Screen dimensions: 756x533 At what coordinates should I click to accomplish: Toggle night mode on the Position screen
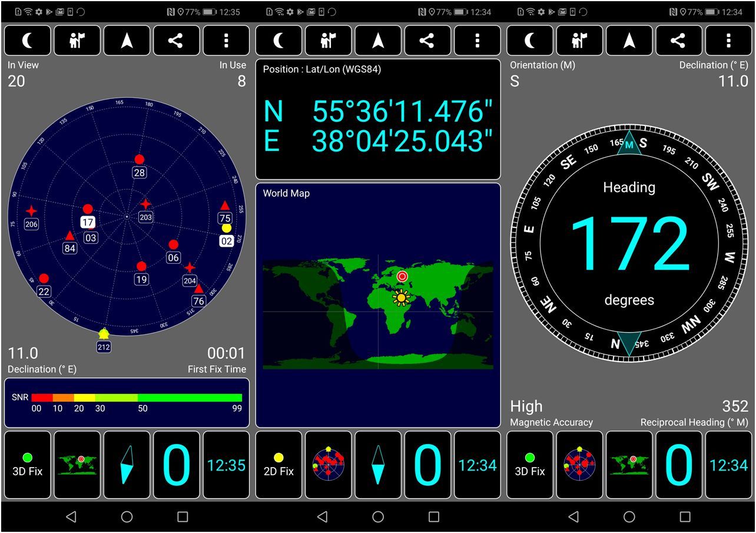[x=278, y=41]
